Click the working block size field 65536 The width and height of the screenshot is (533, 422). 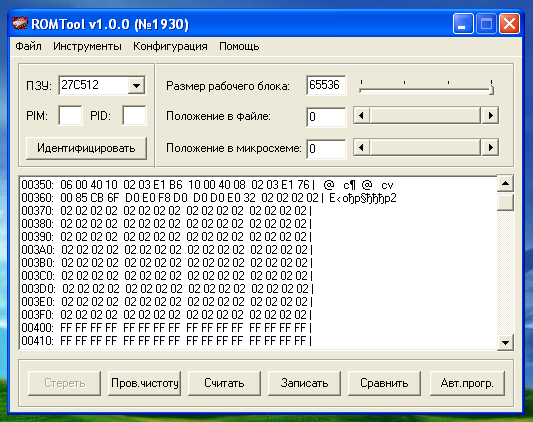(326, 85)
